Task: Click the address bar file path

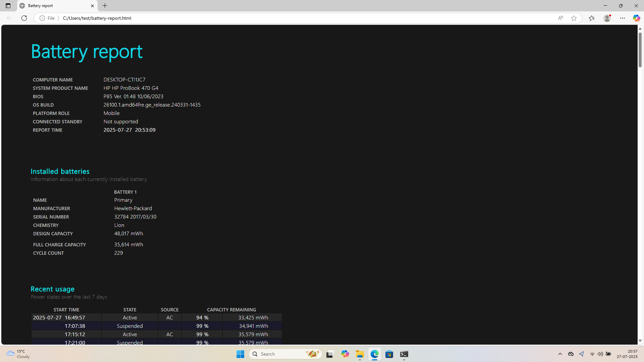Action: 97,18
